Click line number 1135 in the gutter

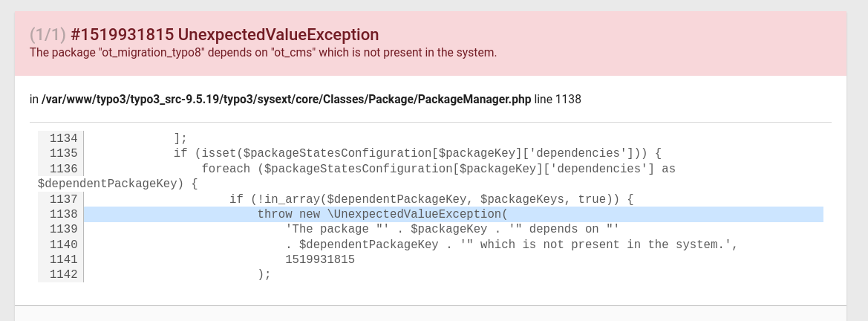(x=64, y=153)
